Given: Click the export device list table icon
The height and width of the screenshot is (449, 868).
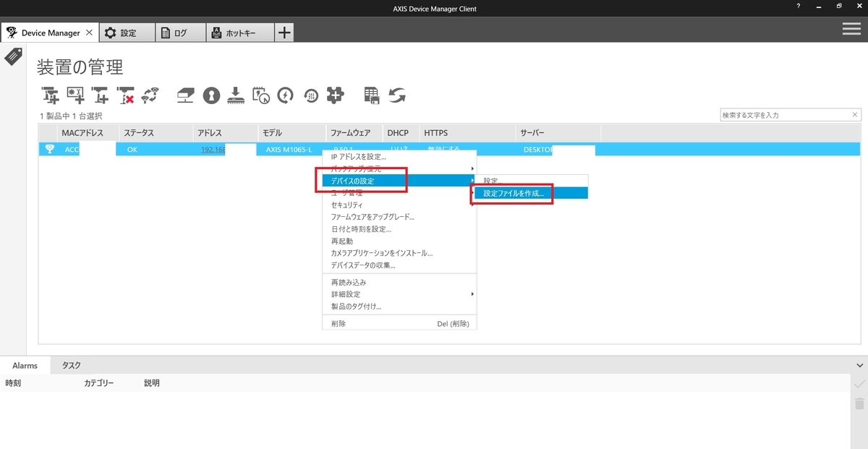Looking at the screenshot, I should [x=372, y=95].
